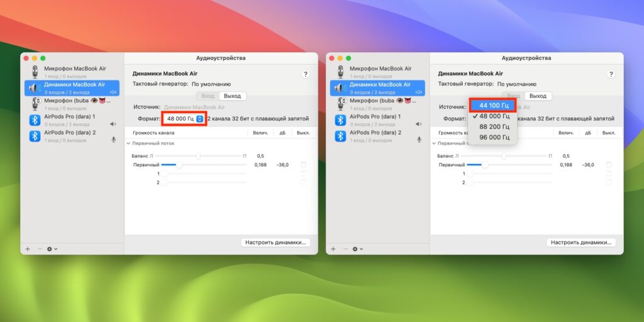Click AirPods Pro (dara) 1 Bluetooth icon, right window
Screen dimensions: 644x322
pos(340,120)
